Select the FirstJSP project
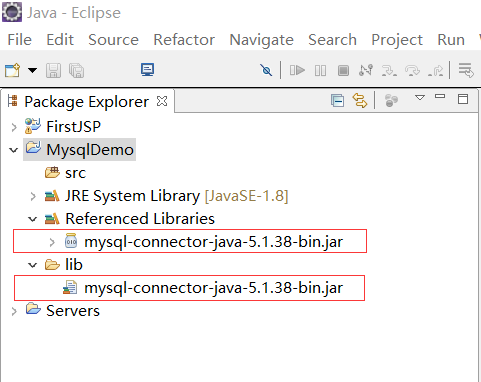This screenshot has height=382, width=481. pyautogui.click(x=73, y=127)
